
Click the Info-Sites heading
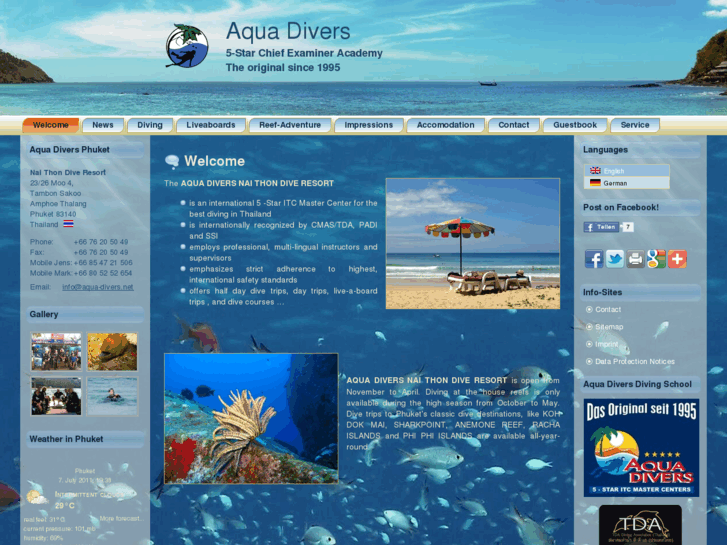[x=602, y=292]
